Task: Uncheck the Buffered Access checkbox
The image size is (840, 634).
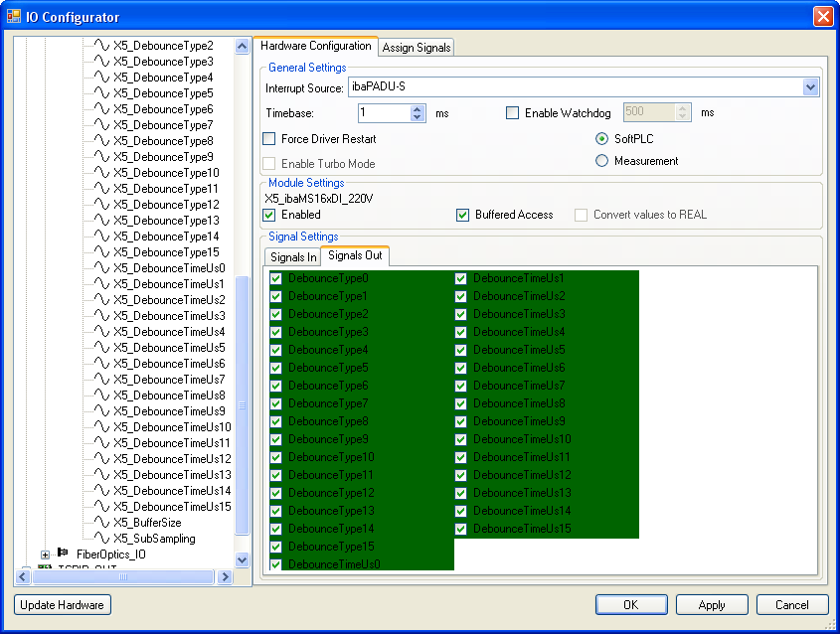Action: (463, 215)
